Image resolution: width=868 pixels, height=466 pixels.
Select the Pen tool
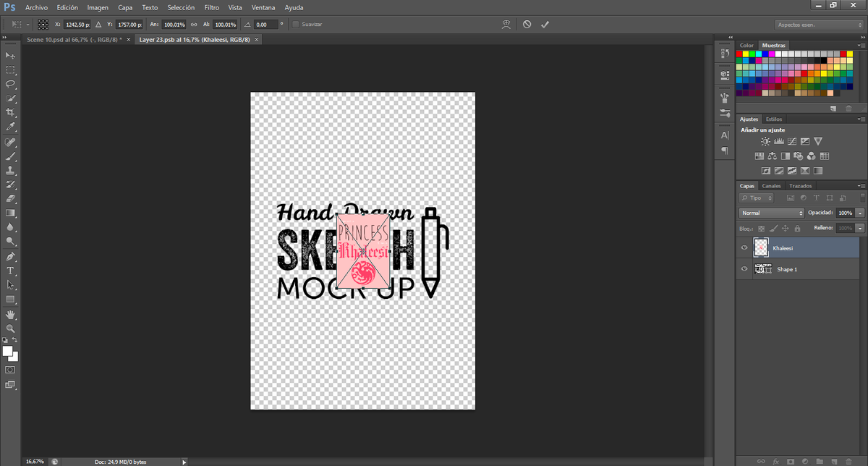(x=10, y=257)
